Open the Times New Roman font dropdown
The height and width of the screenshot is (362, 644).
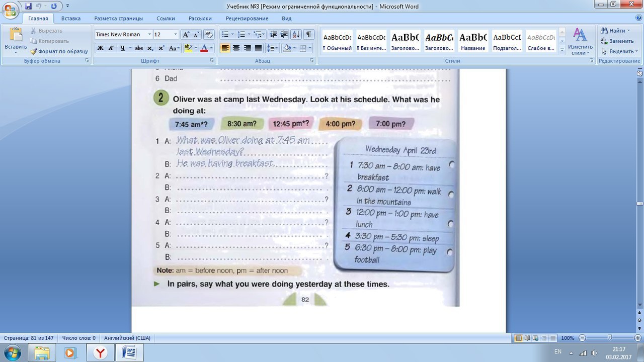click(149, 34)
